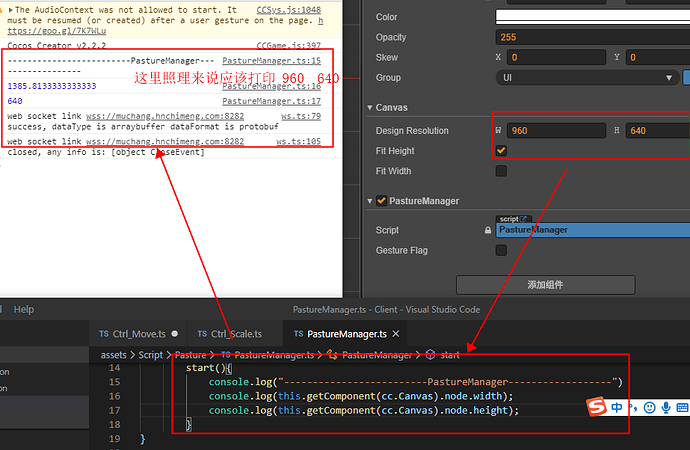Click the node.height code on line 17
The height and width of the screenshot is (450, 690).
(x=476, y=410)
